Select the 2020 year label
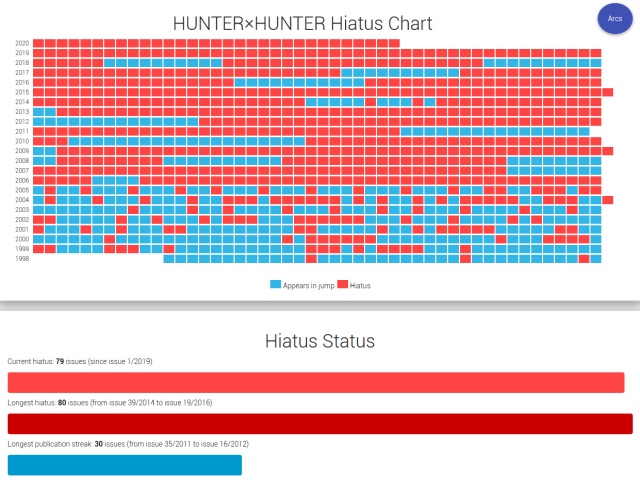 point(22,43)
